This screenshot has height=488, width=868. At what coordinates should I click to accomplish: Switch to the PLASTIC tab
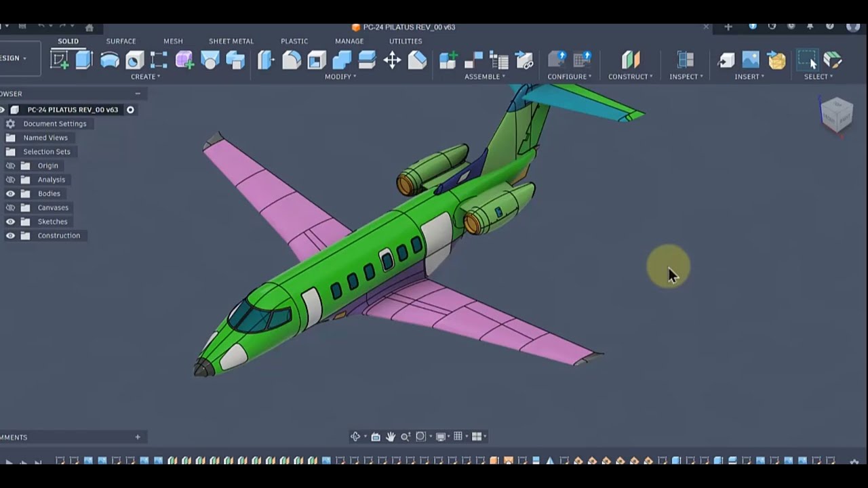[x=294, y=41]
